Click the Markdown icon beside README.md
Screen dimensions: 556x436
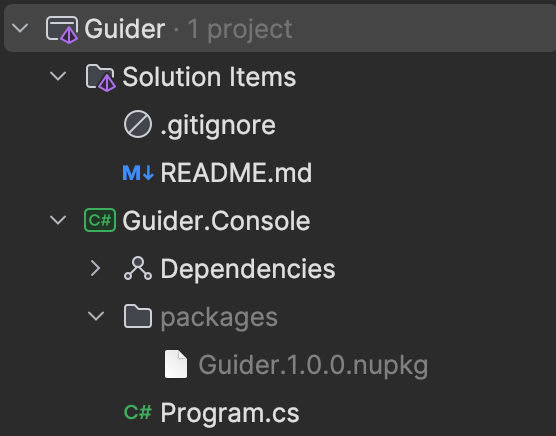[x=138, y=173]
